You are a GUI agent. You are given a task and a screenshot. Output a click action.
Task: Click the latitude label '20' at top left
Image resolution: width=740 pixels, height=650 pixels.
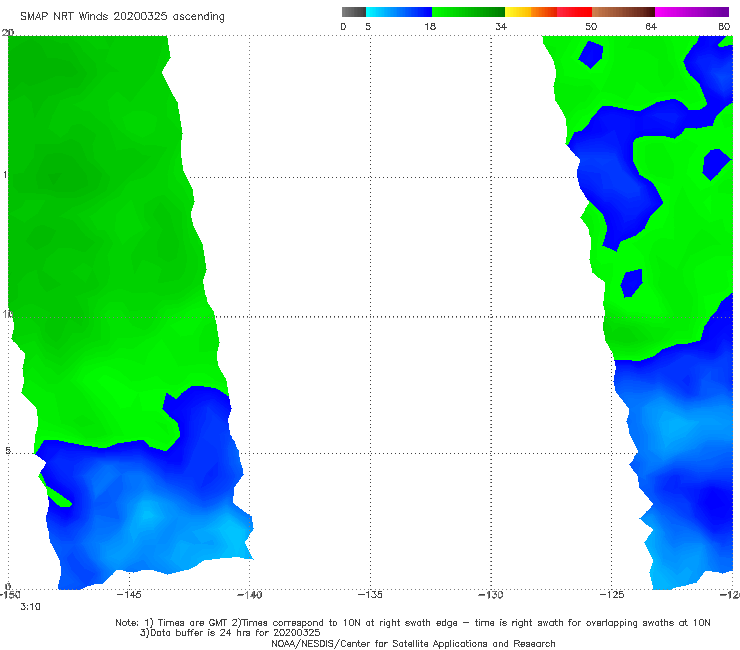coord(8,32)
